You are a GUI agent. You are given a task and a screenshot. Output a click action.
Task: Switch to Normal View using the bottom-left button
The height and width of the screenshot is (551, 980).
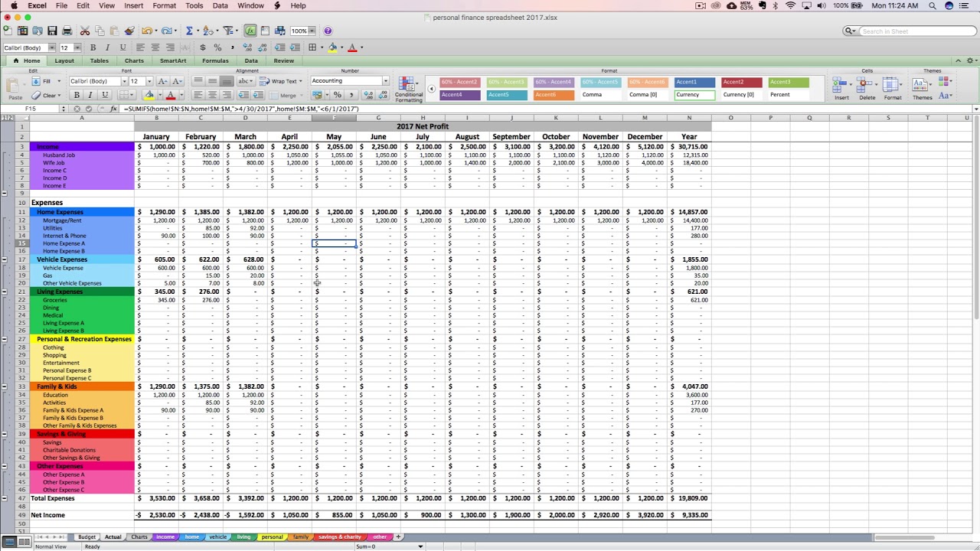click(8, 542)
